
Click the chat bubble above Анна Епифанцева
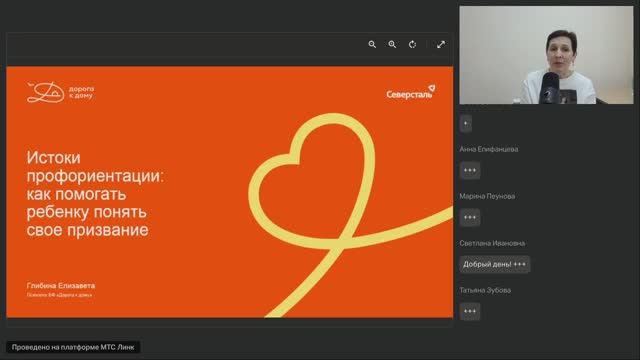[x=466, y=123]
